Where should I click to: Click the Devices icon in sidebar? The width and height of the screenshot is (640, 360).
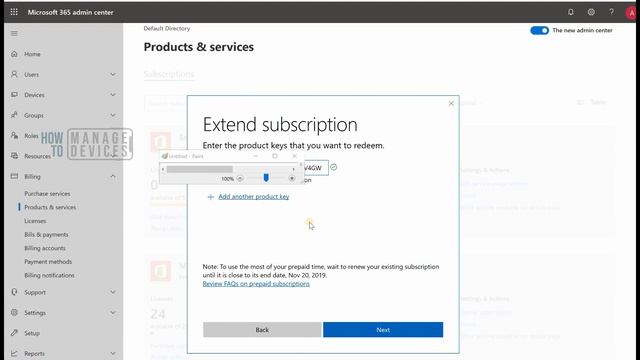click(14, 95)
